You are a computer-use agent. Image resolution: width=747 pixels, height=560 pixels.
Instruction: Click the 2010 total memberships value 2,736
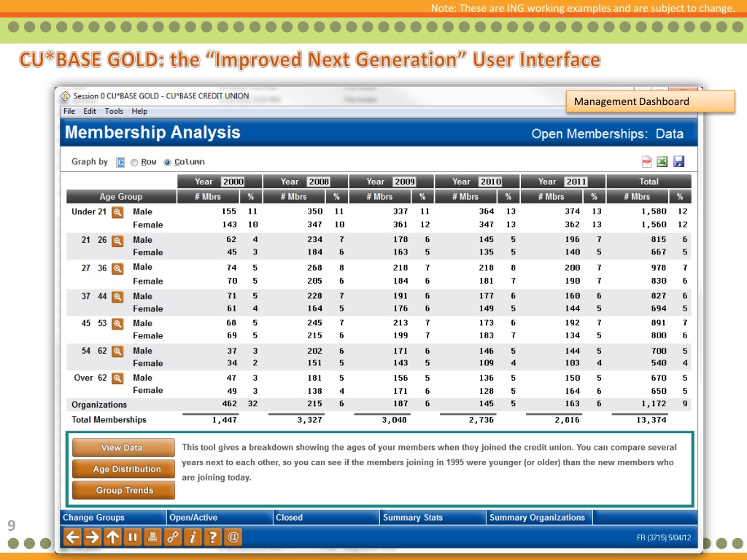click(481, 420)
